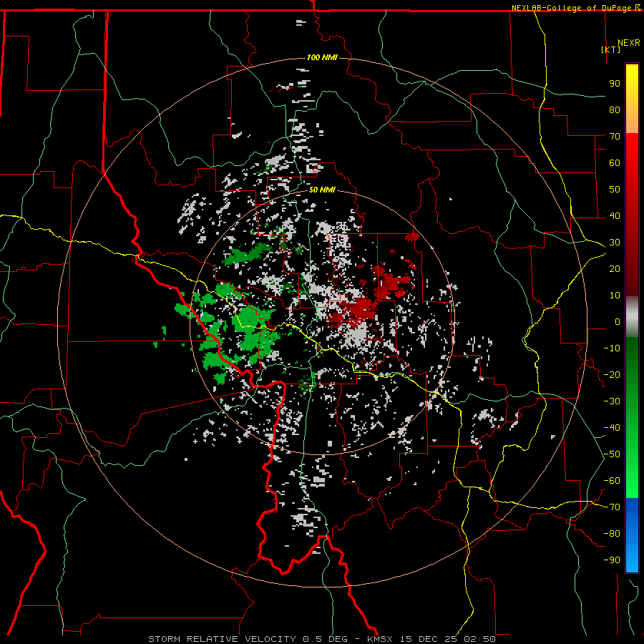
Task: Click the 90 value on the velocity scale
Action: pyautogui.click(x=615, y=84)
